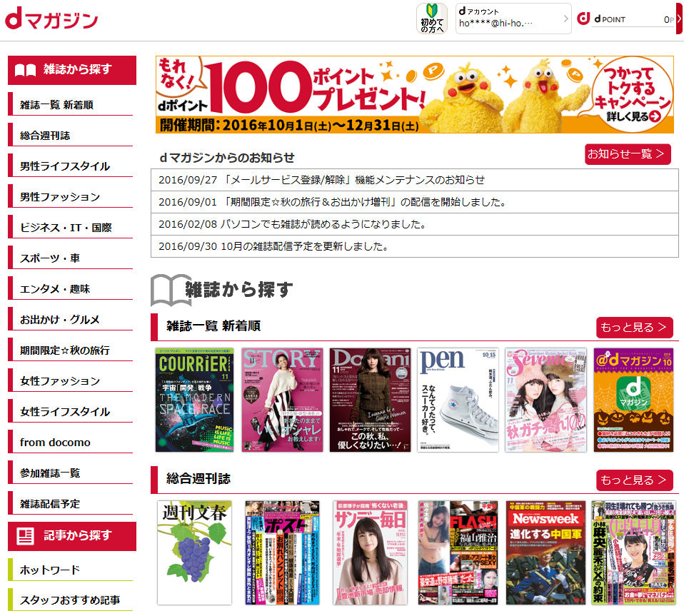Open 参加雑誌一覧 in sidebar
This screenshot has height=616, width=684.
pyautogui.click(x=70, y=473)
